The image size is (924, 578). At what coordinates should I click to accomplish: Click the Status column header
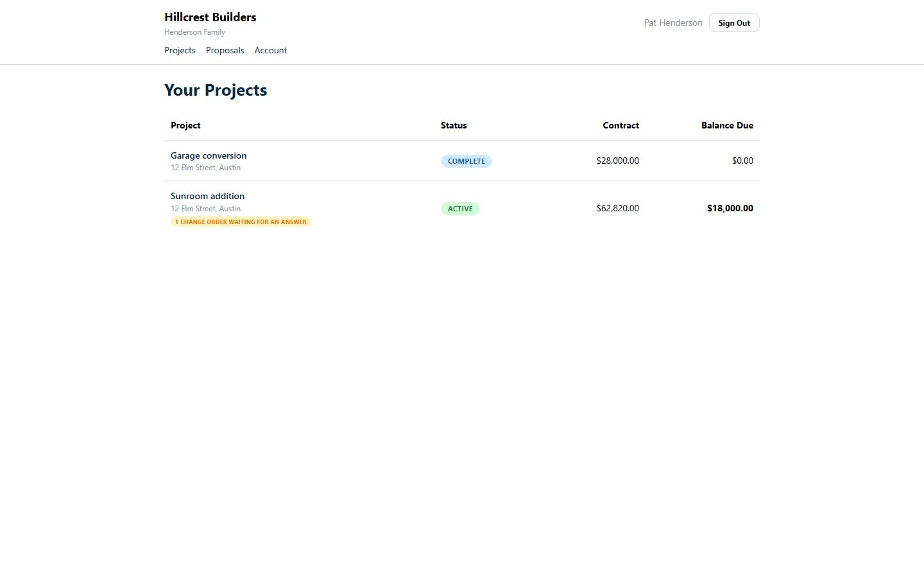(x=454, y=125)
